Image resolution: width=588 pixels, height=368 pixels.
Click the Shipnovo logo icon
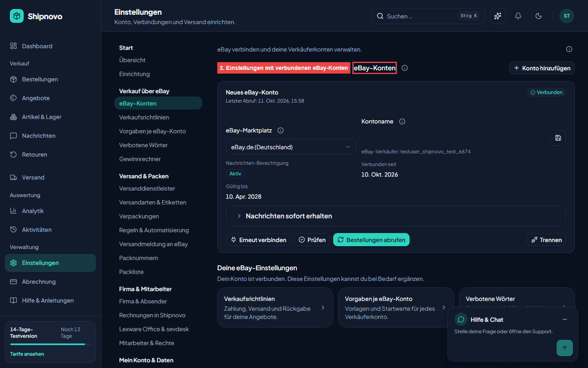coord(17,16)
